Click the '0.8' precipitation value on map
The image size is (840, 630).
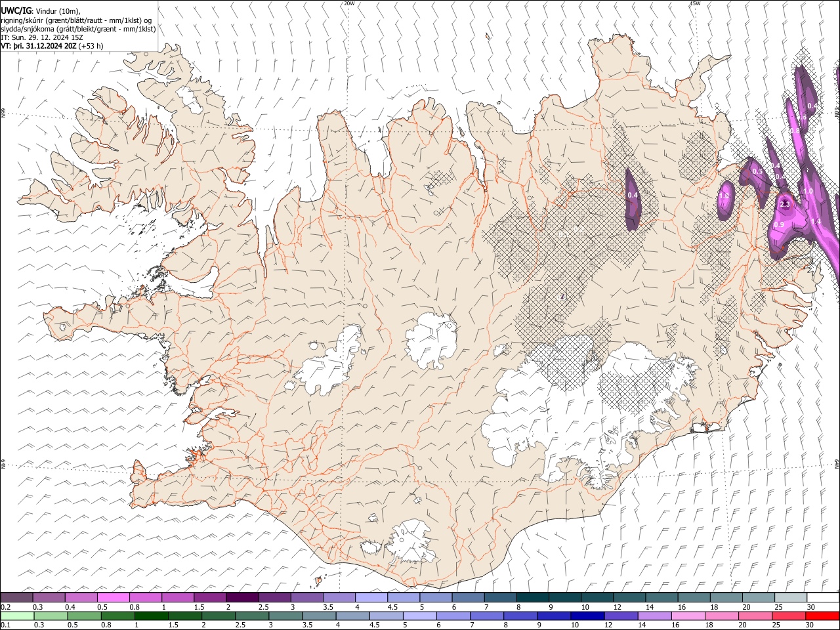coord(795,131)
